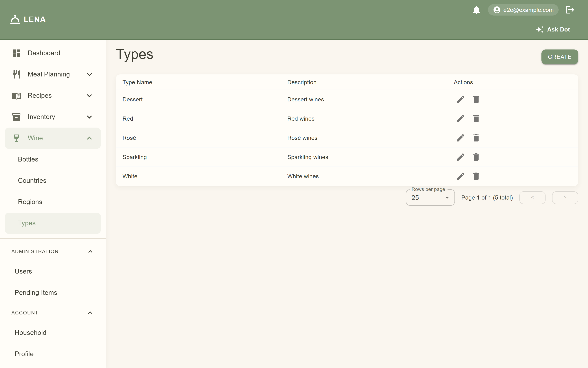Open Ask Dot assistant
The image size is (588, 368).
click(553, 29)
